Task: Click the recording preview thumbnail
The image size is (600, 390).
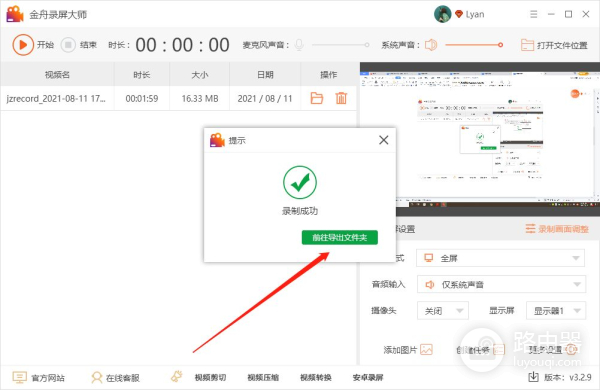Action: click(480, 139)
